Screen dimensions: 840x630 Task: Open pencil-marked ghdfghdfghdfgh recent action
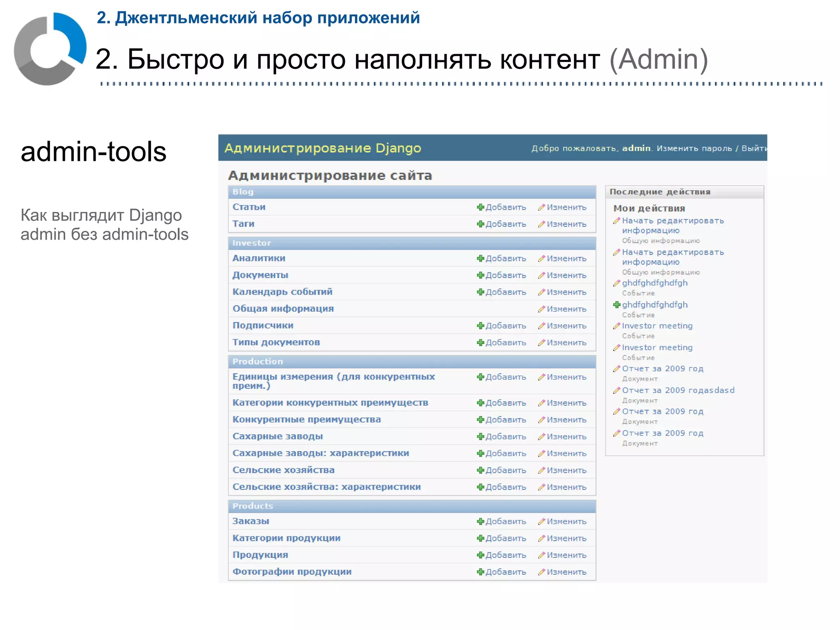[655, 283]
